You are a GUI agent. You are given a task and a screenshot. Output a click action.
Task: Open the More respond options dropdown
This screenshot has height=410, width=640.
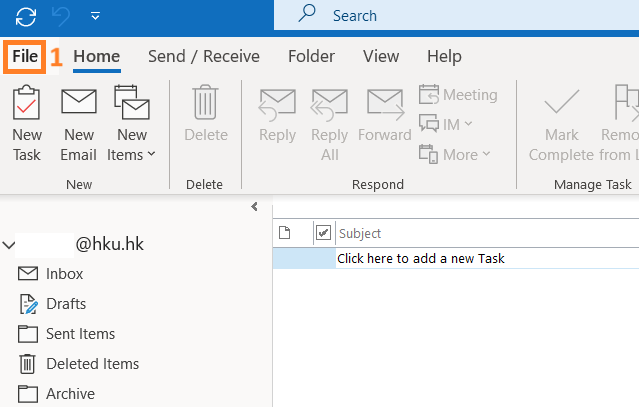pos(454,155)
